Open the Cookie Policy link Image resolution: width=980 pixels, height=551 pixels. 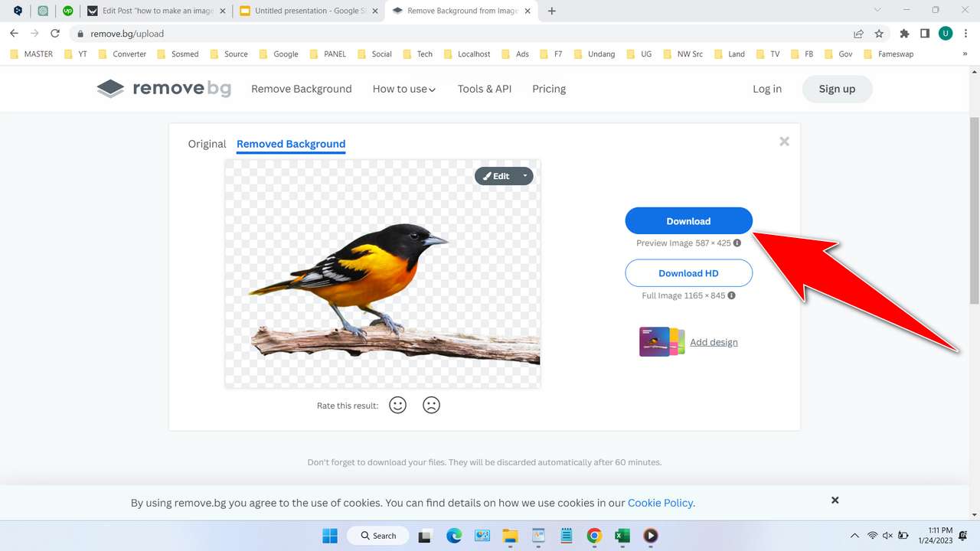point(660,503)
